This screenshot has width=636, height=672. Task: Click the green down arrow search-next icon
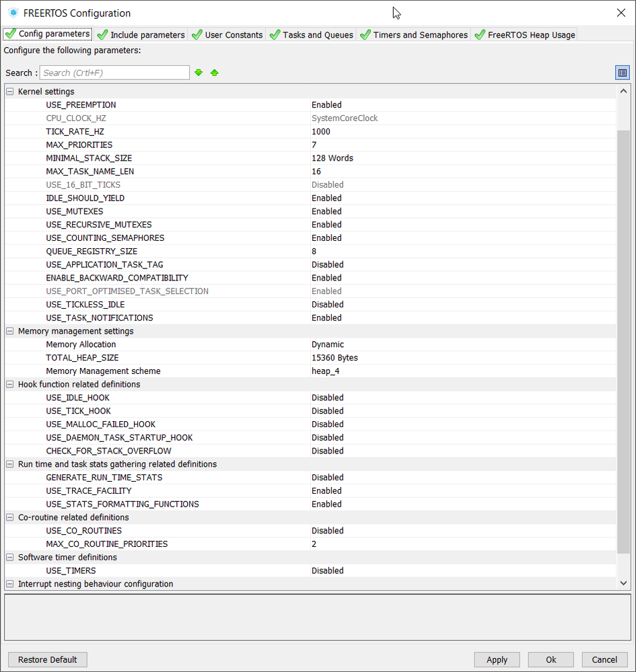(199, 73)
